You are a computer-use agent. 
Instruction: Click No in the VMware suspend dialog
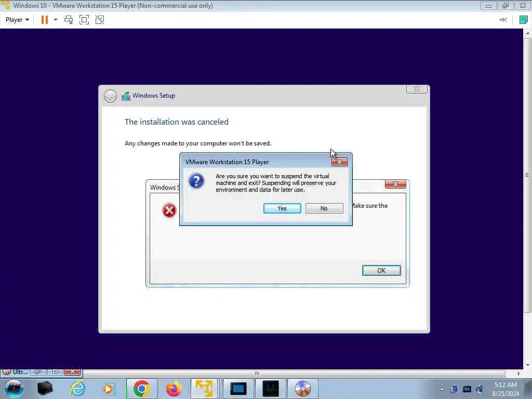coord(324,208)
